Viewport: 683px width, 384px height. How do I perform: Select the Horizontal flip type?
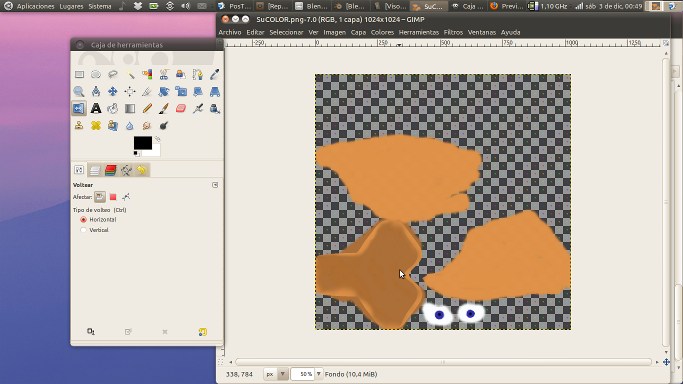pos(84,220)
